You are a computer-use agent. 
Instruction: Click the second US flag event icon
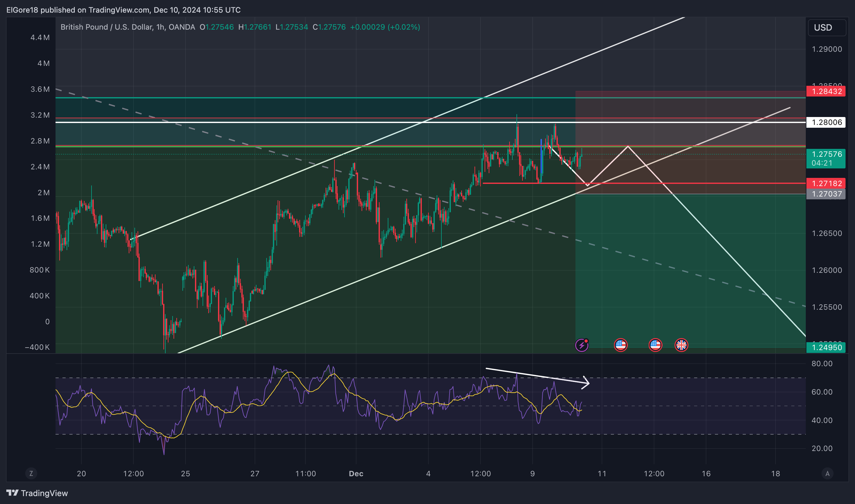pyautogui.click(x=655, y=345)
